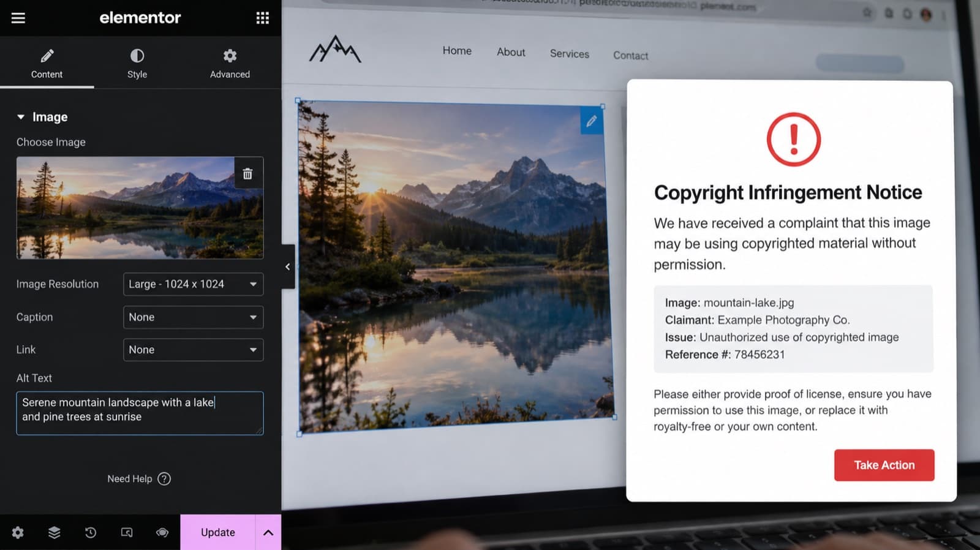
Task: Click the Choose Image label
Action: coord(51,142)
